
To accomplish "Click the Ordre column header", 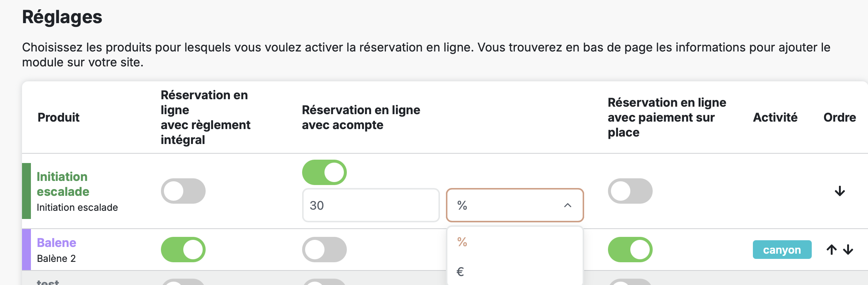I will [839, 117].
